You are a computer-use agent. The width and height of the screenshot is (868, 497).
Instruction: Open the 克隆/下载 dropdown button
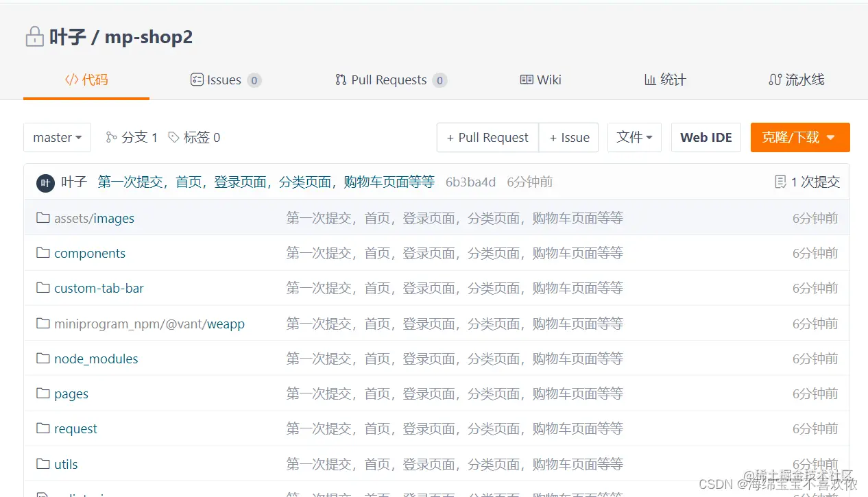coord(800,137)
